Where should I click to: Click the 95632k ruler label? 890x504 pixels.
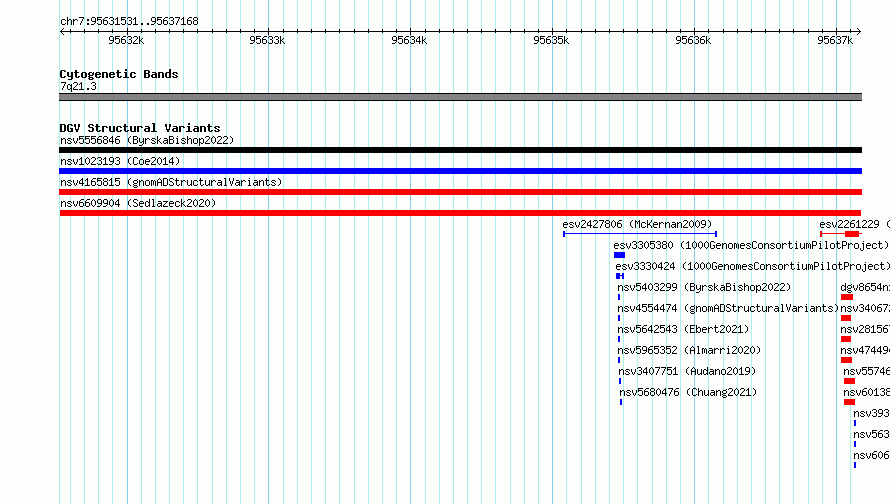[126, 40]
